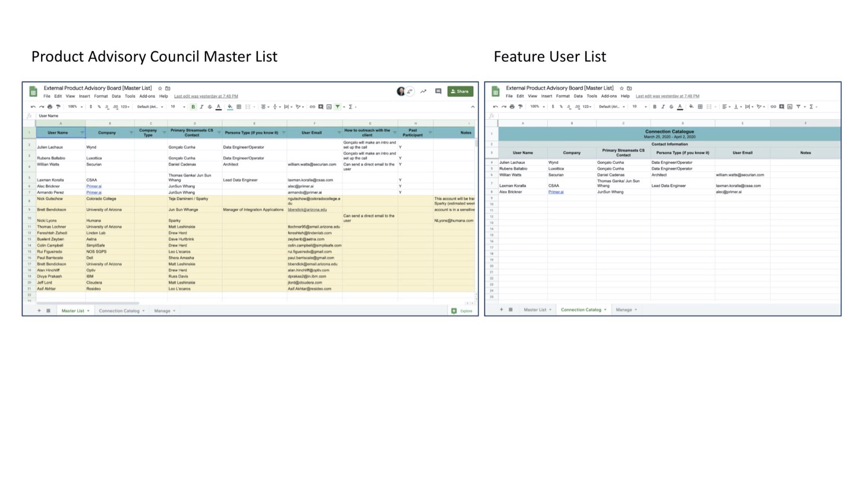The image size is (868, 488).
Task: Toggle Bold in Feature User List toolbar
Action: point(654,107)
